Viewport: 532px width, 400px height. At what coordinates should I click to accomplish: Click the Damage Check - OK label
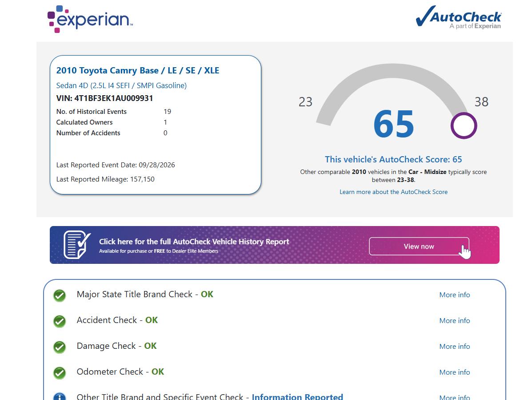[117, 346]
